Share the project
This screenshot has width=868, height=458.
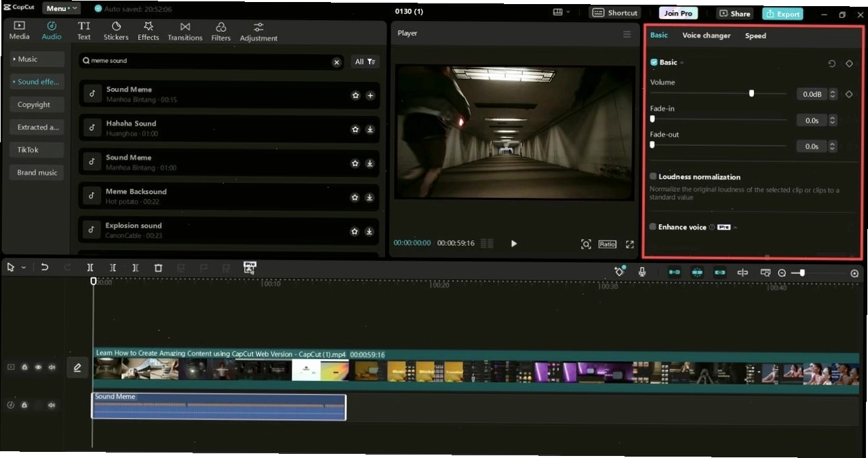[734, 14]
